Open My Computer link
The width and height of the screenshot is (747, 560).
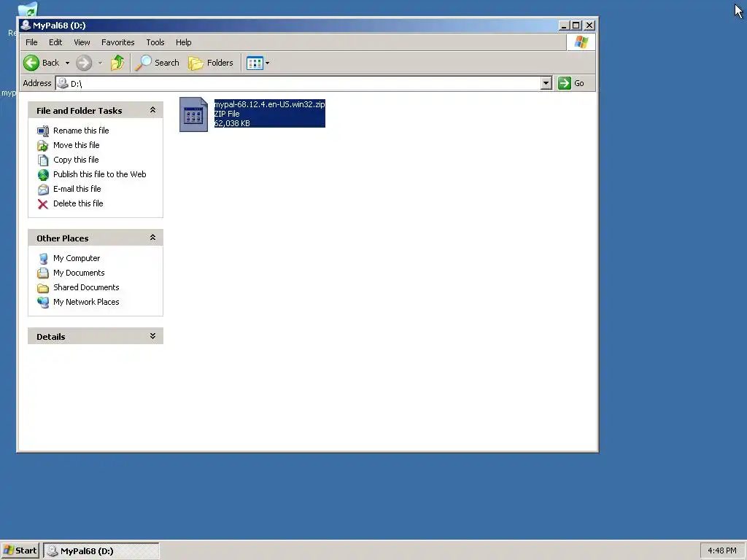coord(77,258)
